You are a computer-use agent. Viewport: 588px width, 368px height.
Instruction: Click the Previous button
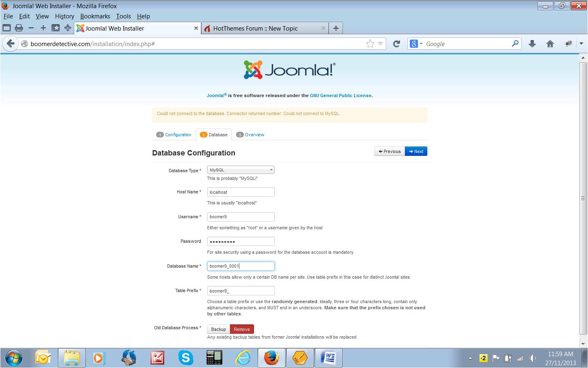click(389, 151)
